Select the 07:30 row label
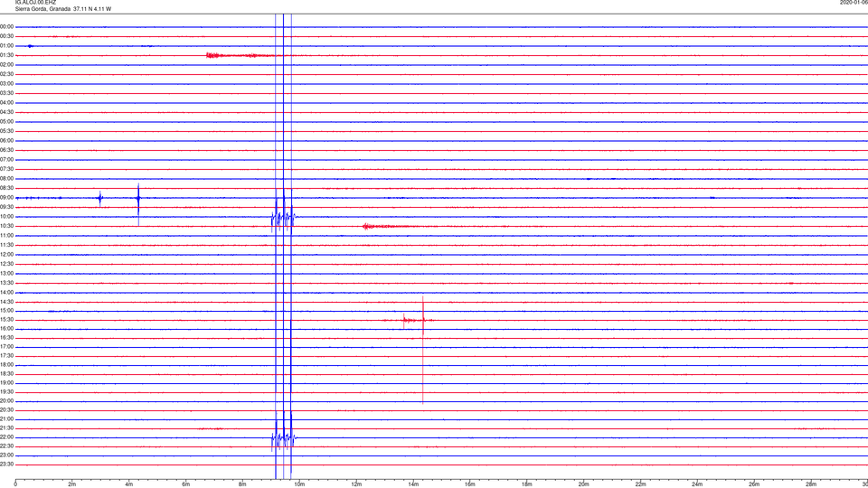Viewport: 868px width, 488px height. (x=6, y=169)
